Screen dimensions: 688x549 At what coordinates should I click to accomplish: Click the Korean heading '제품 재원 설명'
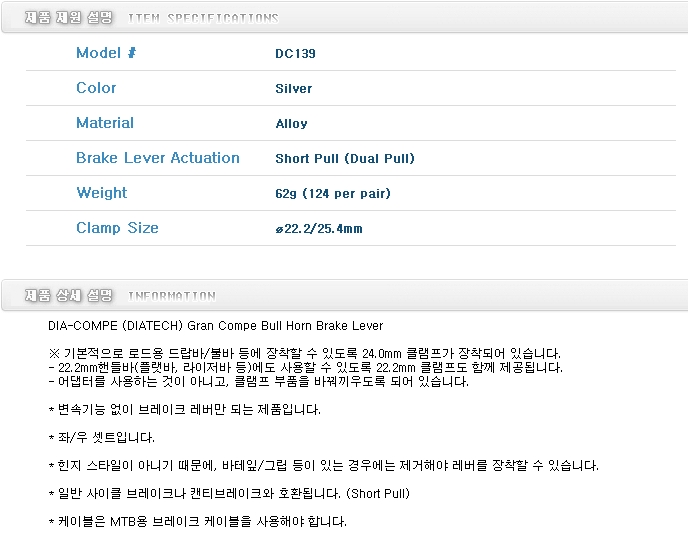[68, 18]
